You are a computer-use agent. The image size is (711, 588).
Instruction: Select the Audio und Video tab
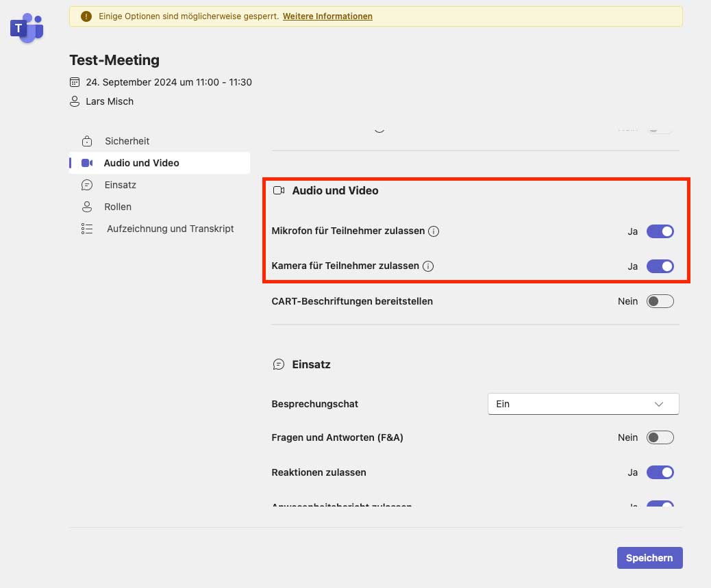coord(160,163)
